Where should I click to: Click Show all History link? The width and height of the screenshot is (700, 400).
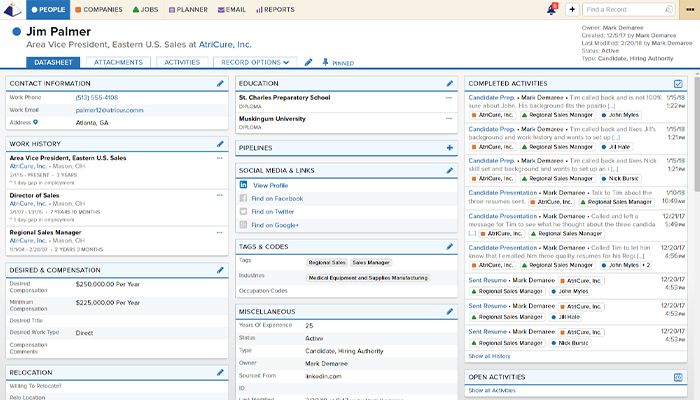pyautogui.click(x=489, y=355)
